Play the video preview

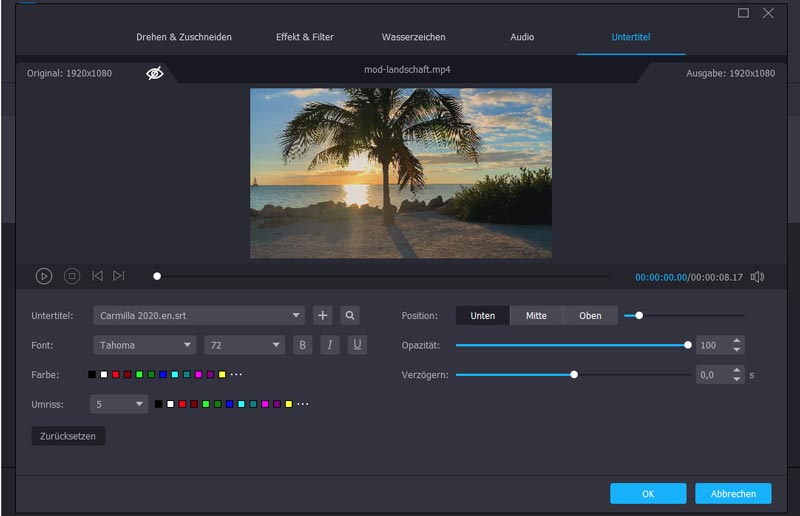tap(44, 276)
